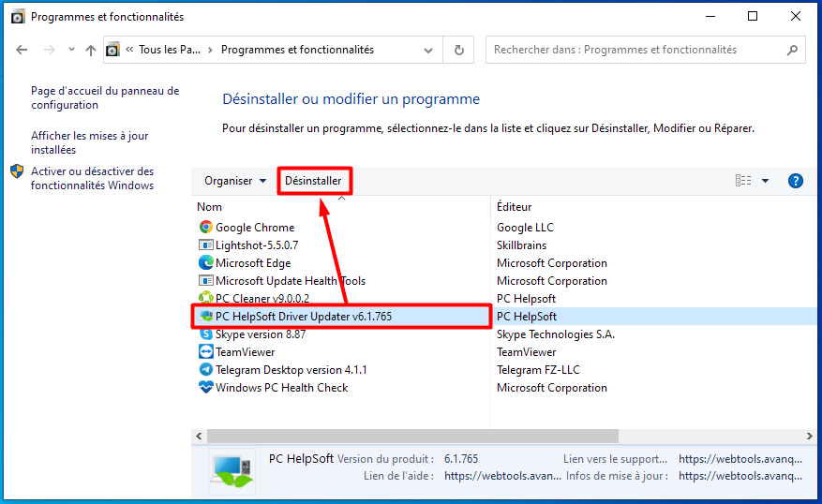
Task: Open the Organiser dropdown menu
Action: [x=235, y=181]
